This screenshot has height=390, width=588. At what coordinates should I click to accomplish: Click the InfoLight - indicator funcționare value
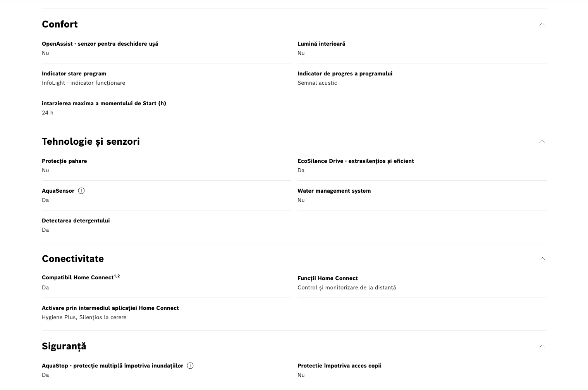(x=83, y=83)
